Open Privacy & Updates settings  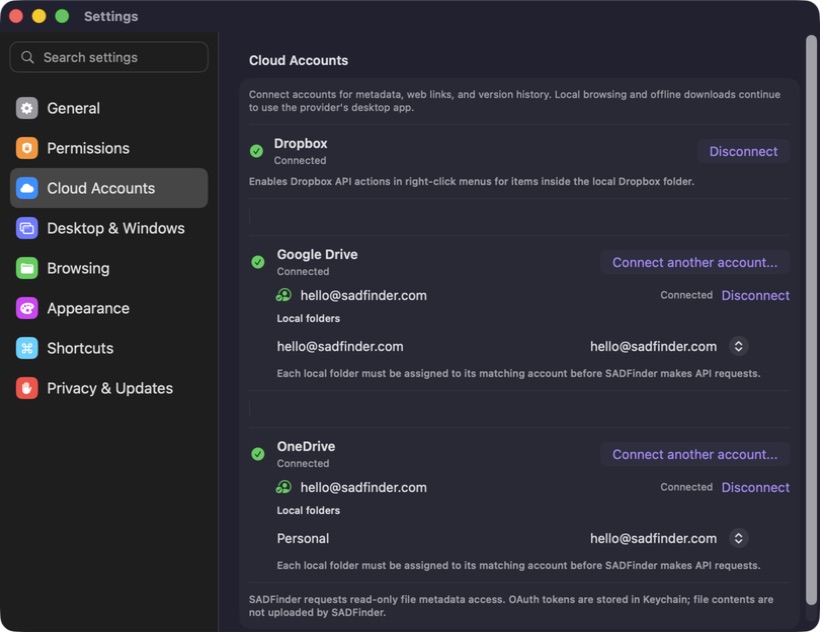coord(109,388)
